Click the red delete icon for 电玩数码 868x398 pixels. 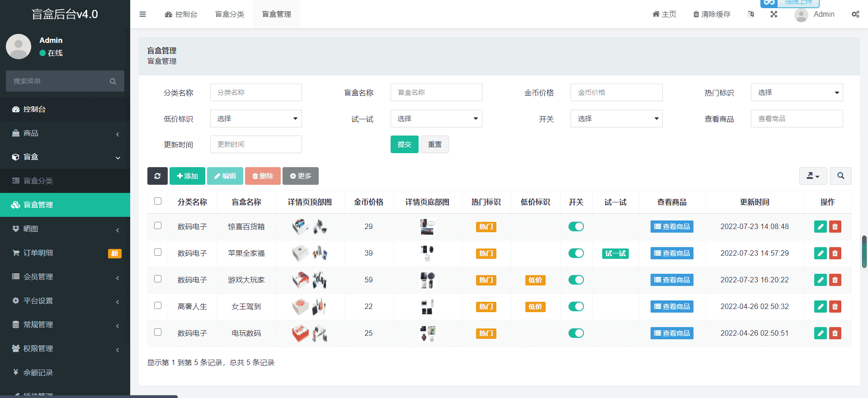tap(835, 333)
